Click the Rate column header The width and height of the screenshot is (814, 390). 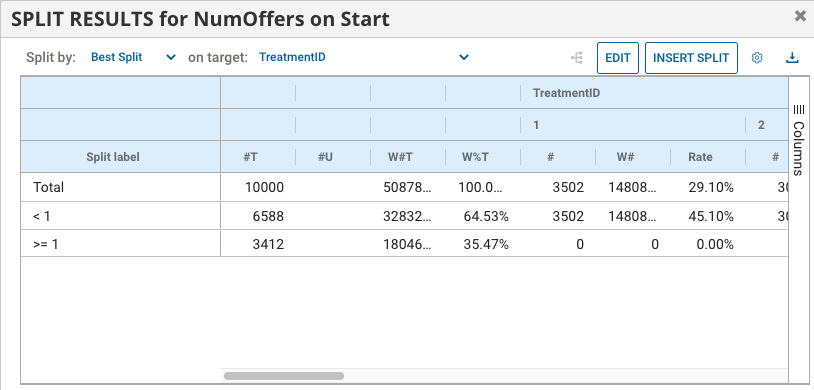click(x=700, y=157)
